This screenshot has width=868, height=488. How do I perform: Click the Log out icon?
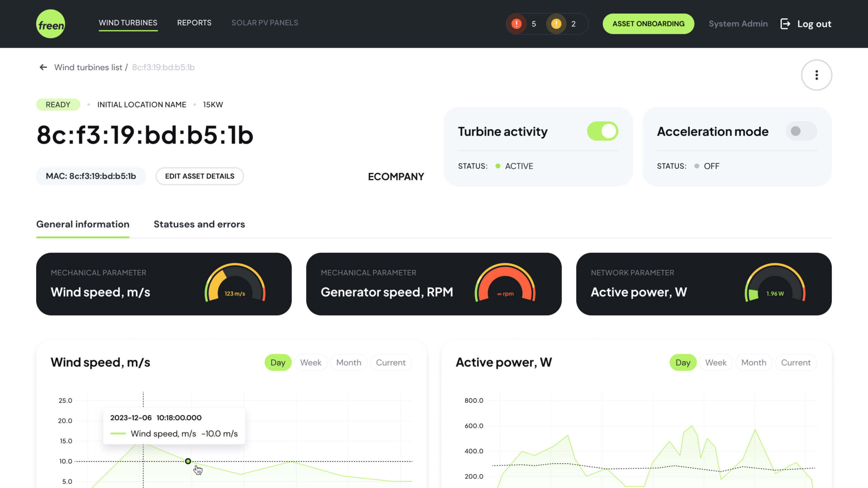(785, 24)
